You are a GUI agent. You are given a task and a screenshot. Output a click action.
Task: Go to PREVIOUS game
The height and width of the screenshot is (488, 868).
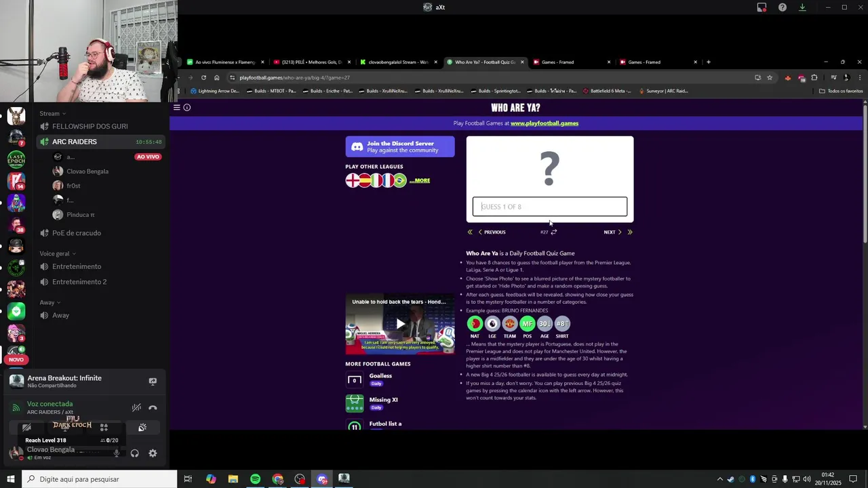pyautogui.click(x=492, y=232)
